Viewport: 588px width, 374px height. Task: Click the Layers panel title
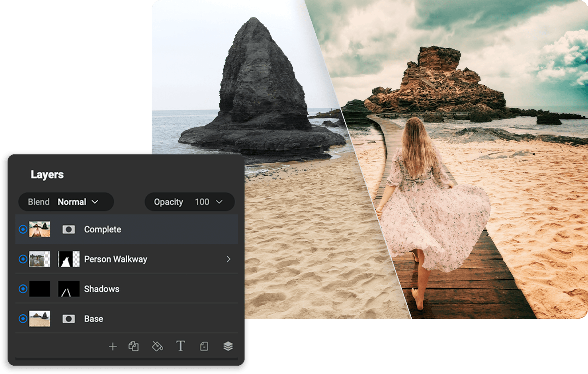[47, 174]
